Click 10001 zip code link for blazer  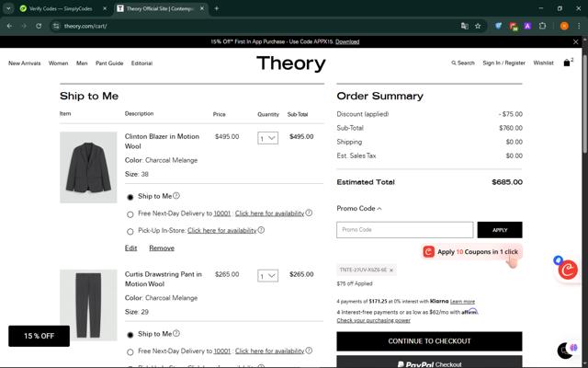[x=222, y=213]
